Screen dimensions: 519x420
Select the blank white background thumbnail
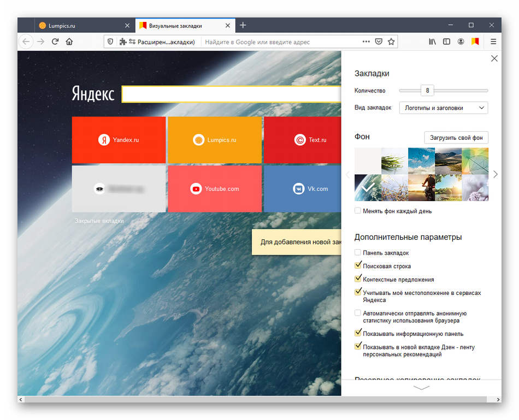(368, 161)
